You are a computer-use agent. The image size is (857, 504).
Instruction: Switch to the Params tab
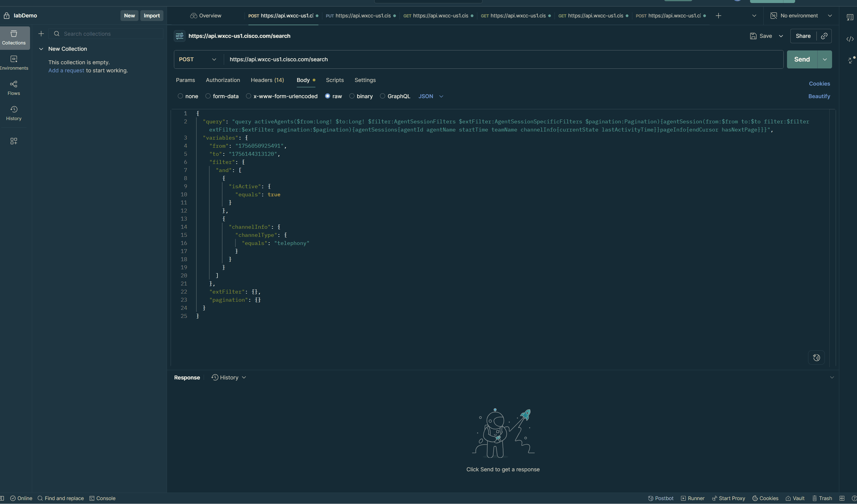click(x=185, y=80)
